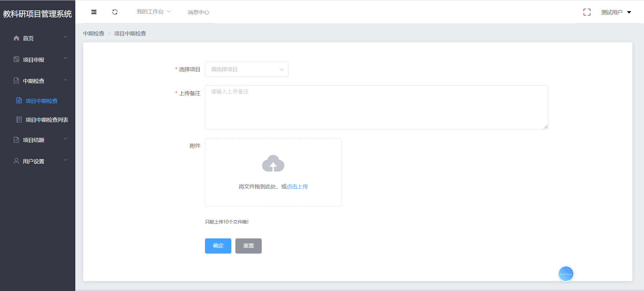Click the cloud upload icon
Image resolution: width=644 pixels, height=291 pixels.
coord(273,164)
